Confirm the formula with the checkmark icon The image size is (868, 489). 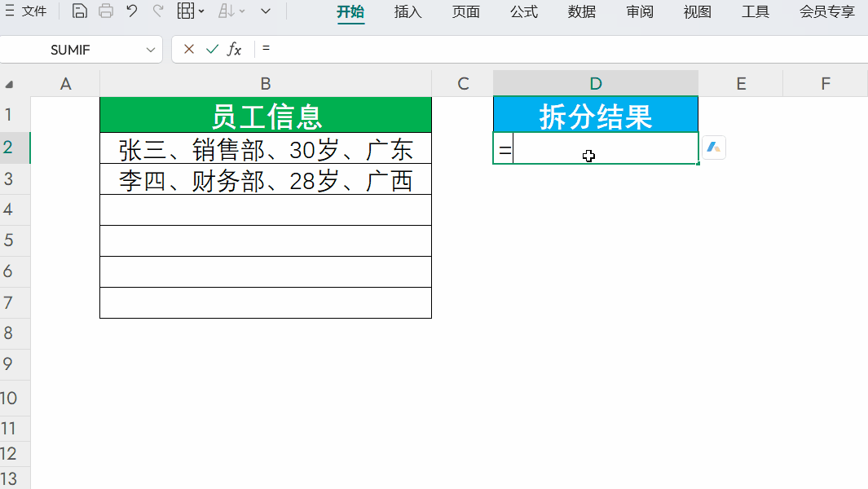coord(212,50)
